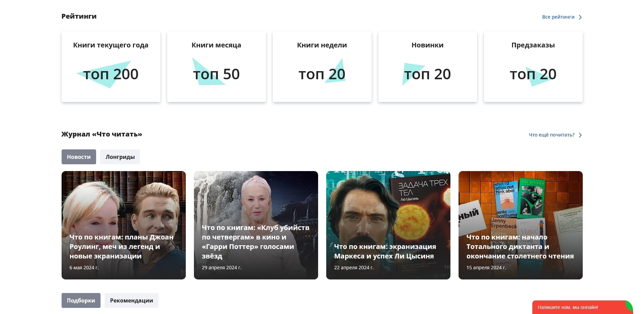Image resolution: width=644 pixels, height=314 pixels.
Task: Click green leaf icon on chat widget
Action: [629, 306]
